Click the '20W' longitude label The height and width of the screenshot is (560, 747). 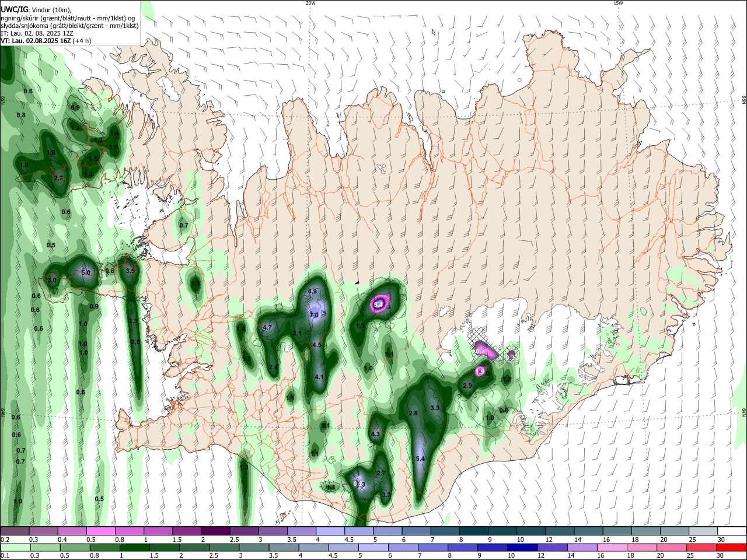click(310, 3)
